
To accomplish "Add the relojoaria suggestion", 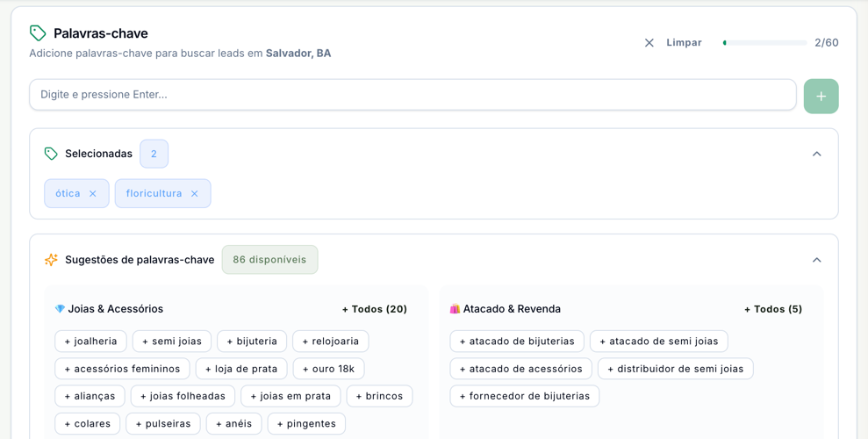I will pos(331,342).
